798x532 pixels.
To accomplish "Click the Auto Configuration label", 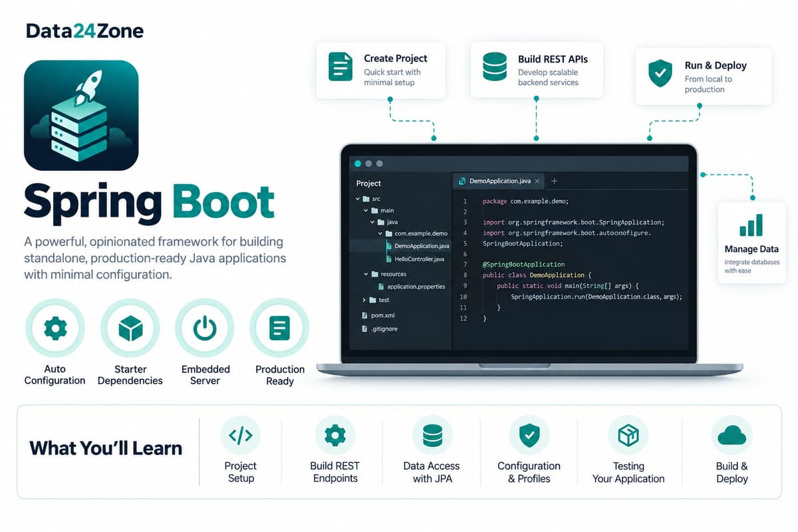I will (x=55, y=375).
